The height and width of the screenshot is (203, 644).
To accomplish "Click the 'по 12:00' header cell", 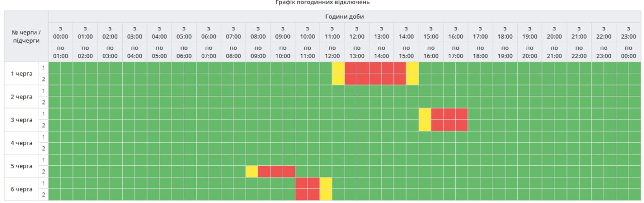I will 332,52.
